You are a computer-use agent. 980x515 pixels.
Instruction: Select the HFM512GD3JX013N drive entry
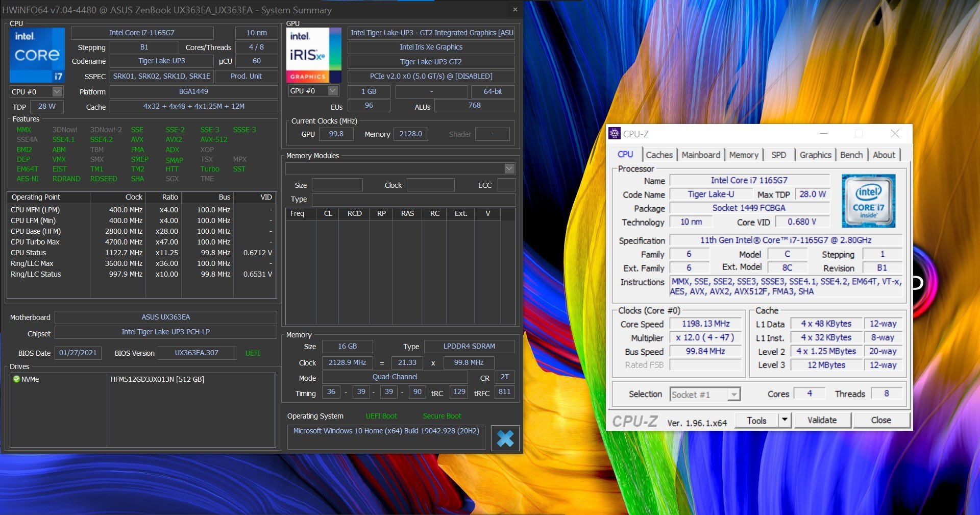click(157, 379)
